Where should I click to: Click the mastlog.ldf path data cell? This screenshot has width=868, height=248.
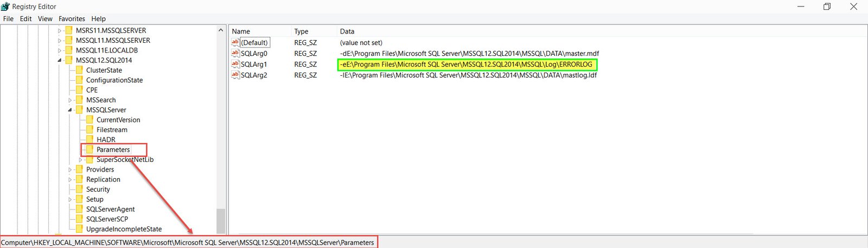468,75
